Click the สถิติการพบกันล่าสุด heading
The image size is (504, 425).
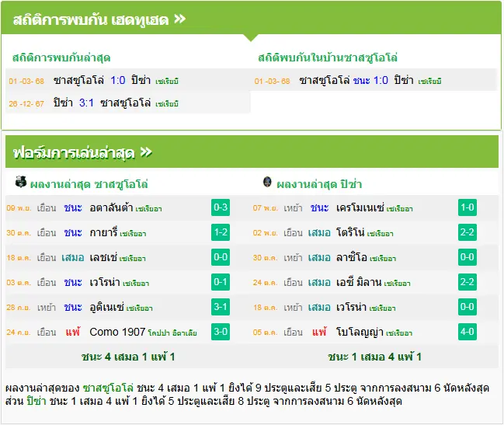(61, 57)
